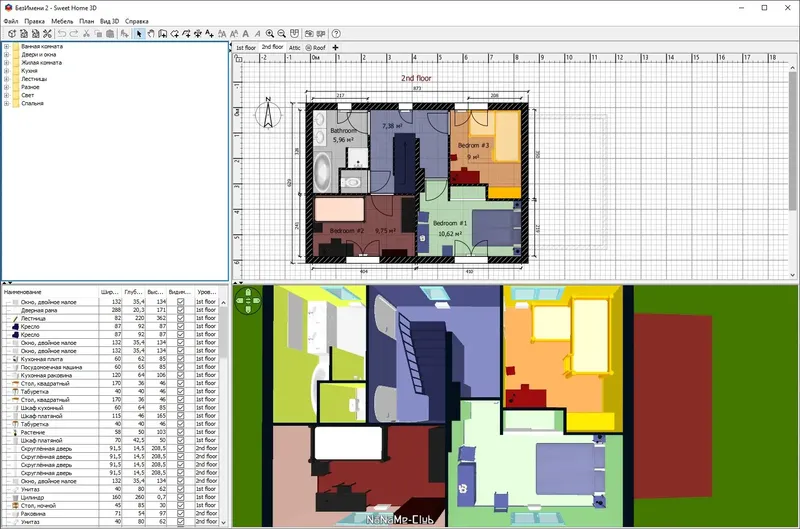Image resolution: width=800 pixels, height=529 pixels.
Task: Click the plan view vertical scrollbar thumb
Action: tap(792, 140)
